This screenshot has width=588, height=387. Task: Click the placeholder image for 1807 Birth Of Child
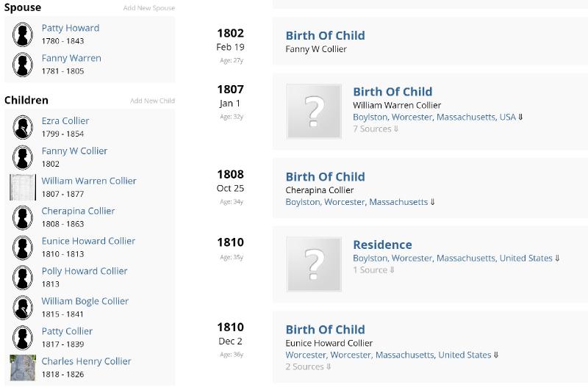(x=314, y=112)
